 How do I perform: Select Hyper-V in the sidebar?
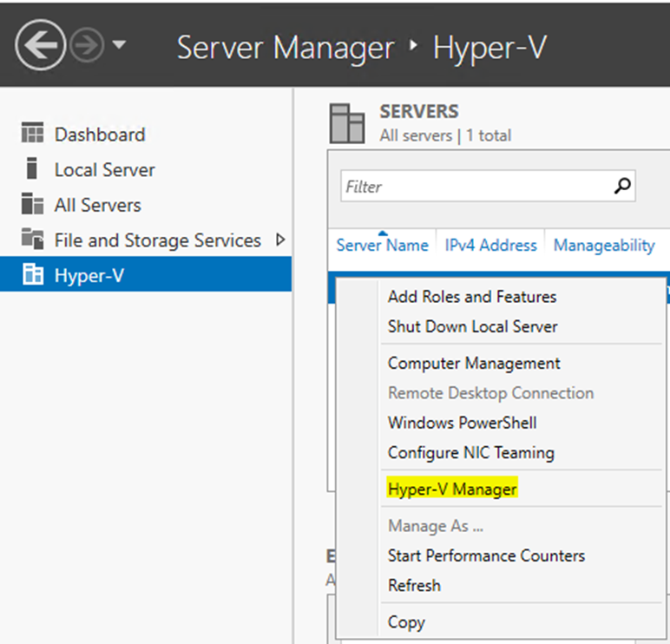coord(146,274)
